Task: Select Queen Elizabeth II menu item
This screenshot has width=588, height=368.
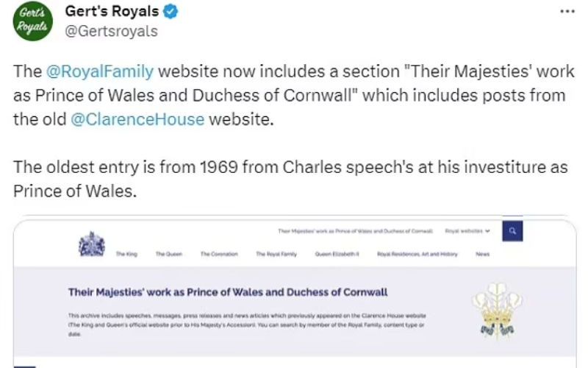Action: coord(336,254)
